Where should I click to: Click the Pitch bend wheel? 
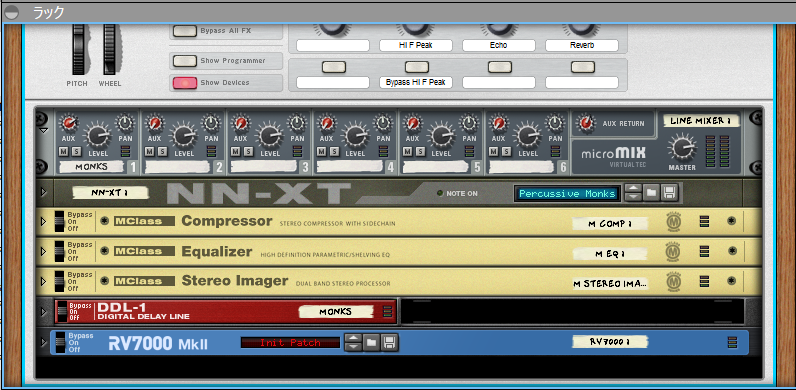click(78, 50)
